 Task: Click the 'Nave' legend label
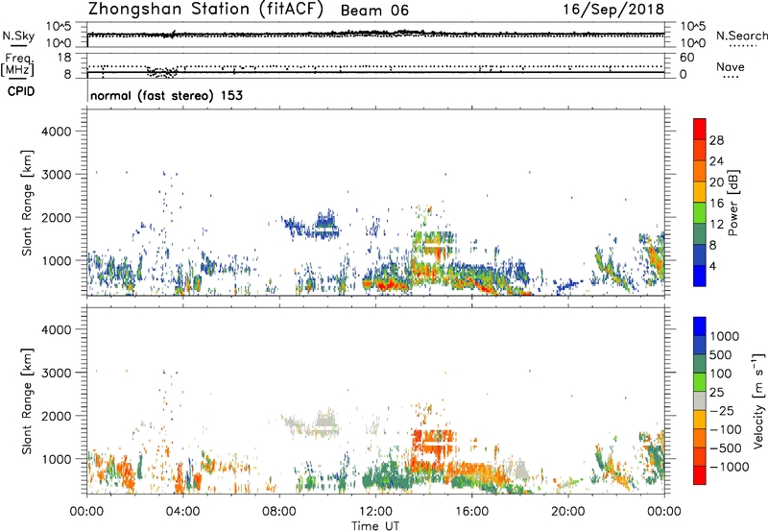tap(730, 67)
